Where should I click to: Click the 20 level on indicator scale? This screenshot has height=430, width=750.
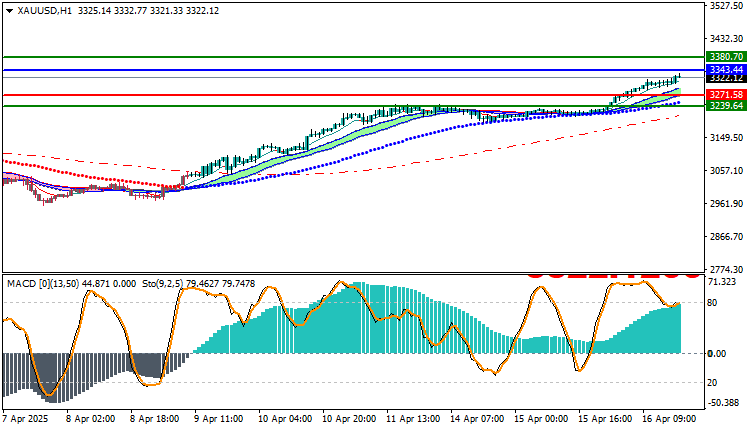[712, 383]
